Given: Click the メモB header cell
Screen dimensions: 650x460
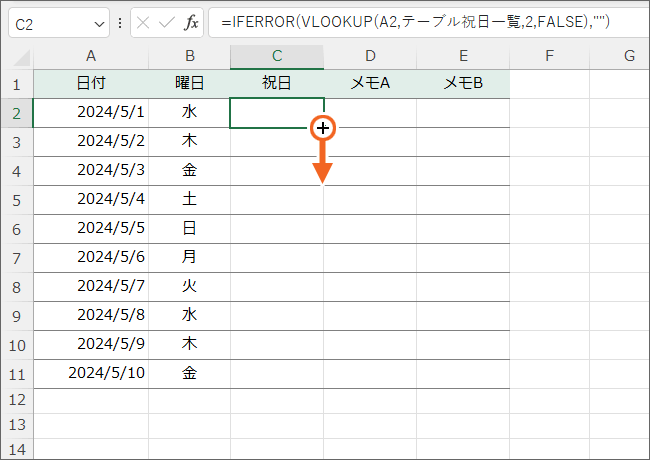Looking at the screenshot, I should [x=463, y=84].
